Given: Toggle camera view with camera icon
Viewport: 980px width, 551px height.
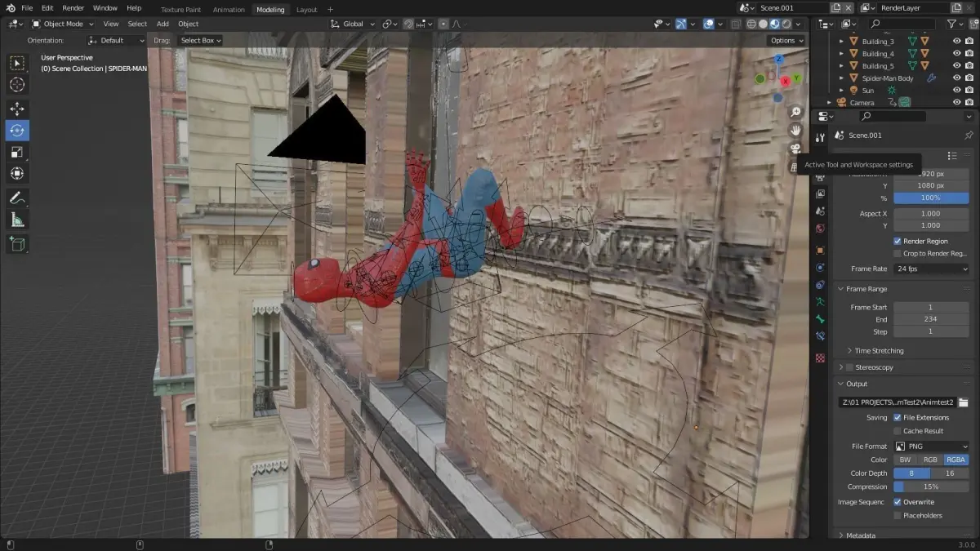Looking at the screenshot, I should click(796, 149).
